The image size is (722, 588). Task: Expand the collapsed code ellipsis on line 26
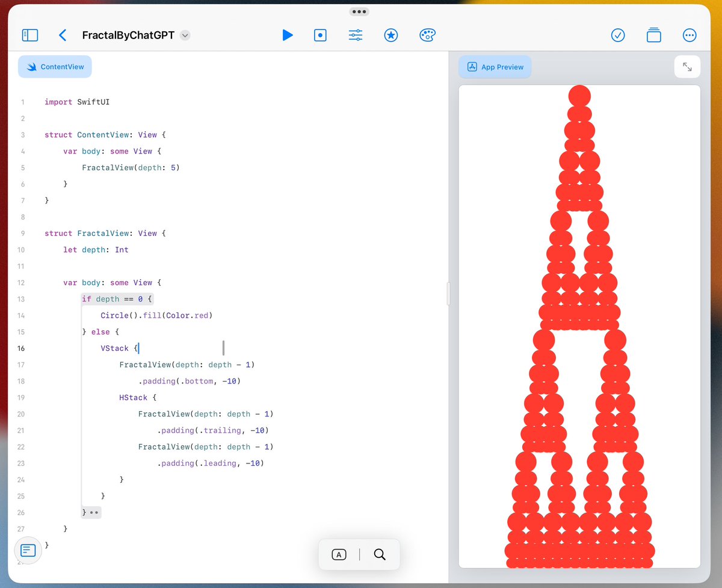pos(94,513)
